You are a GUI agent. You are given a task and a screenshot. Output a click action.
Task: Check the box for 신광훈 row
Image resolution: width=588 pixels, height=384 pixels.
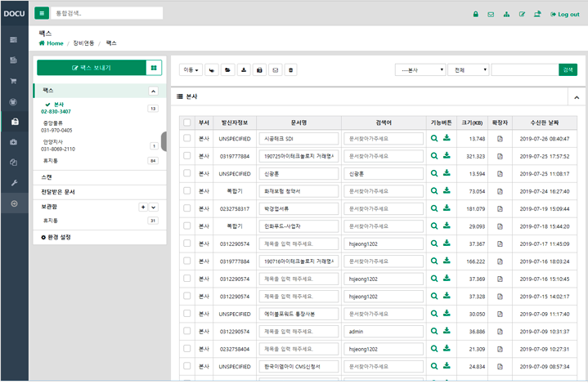pos(186,173)
